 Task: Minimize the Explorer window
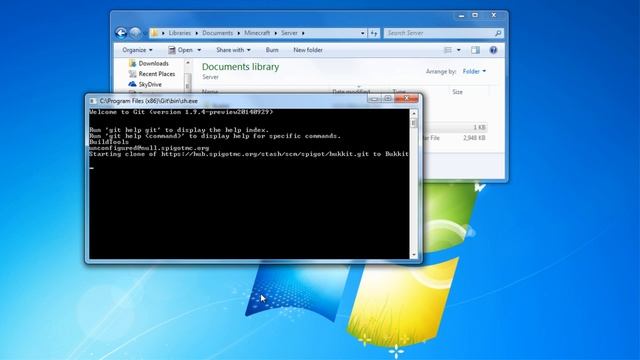(461, 16)
